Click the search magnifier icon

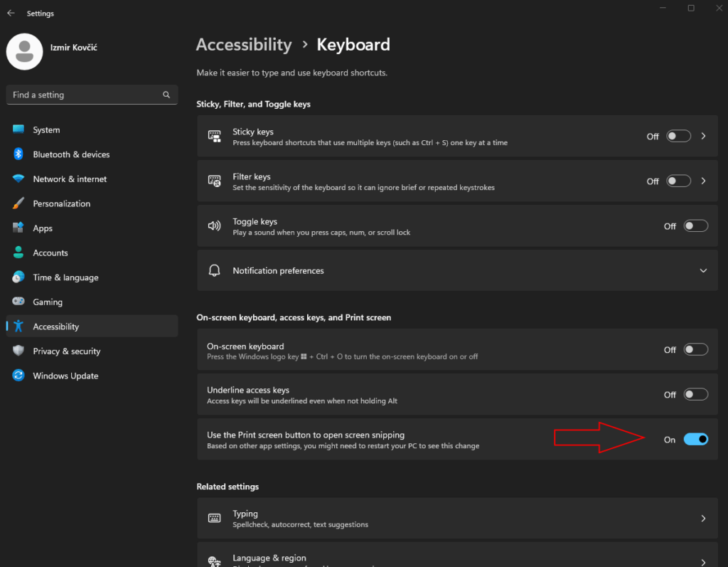(166, 95)
